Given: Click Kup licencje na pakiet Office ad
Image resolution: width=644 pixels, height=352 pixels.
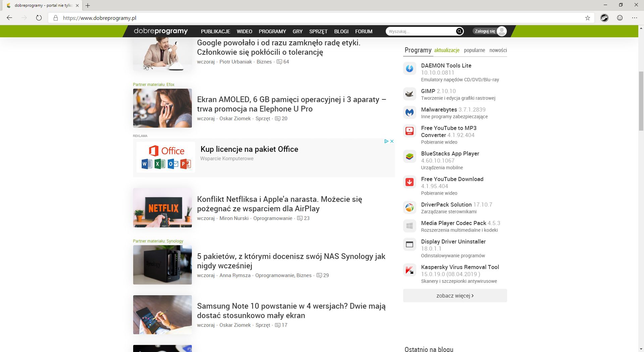Looking at the screenshot, I should point(249,149).
